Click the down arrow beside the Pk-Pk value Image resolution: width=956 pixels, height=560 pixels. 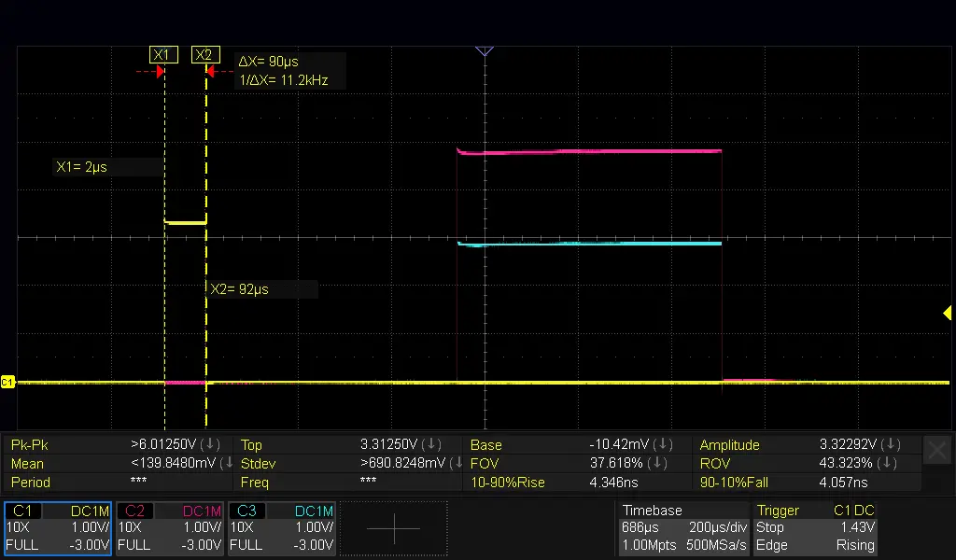[210, 444]
